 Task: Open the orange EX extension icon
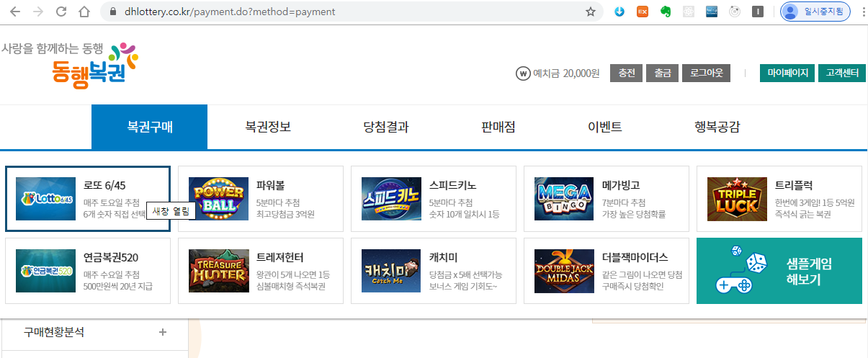[643, 12]
